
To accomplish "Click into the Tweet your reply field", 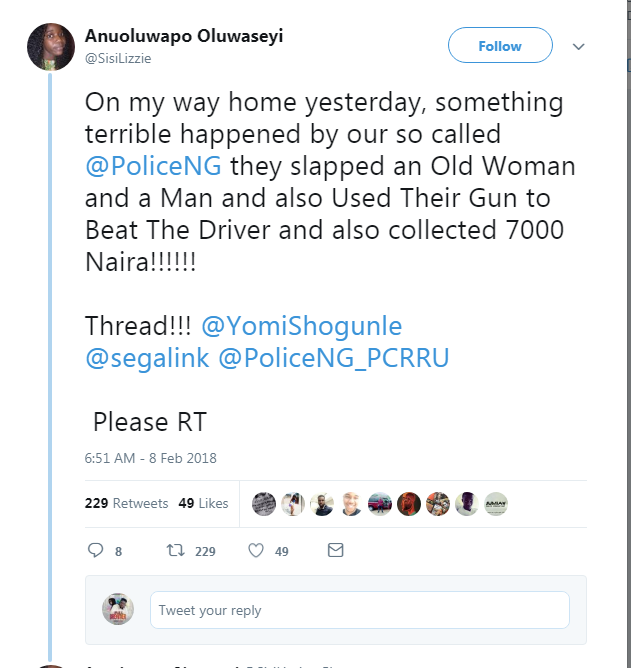I will point(360,610).
